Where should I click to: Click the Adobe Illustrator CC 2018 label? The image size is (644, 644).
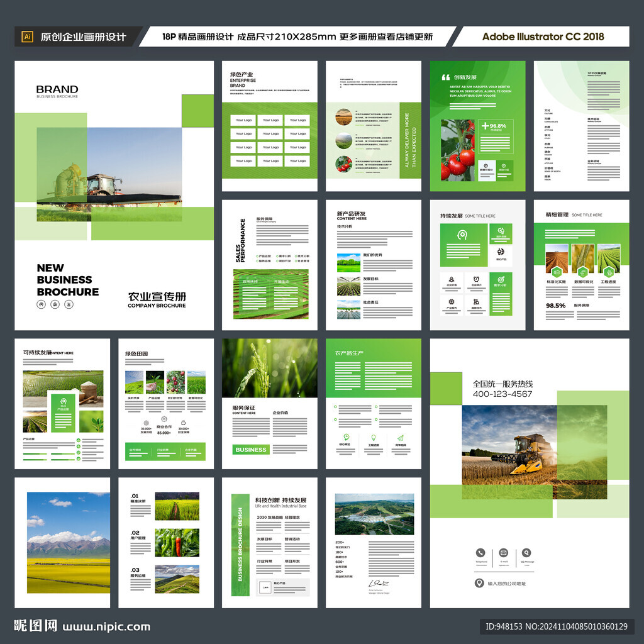point(543,36)
